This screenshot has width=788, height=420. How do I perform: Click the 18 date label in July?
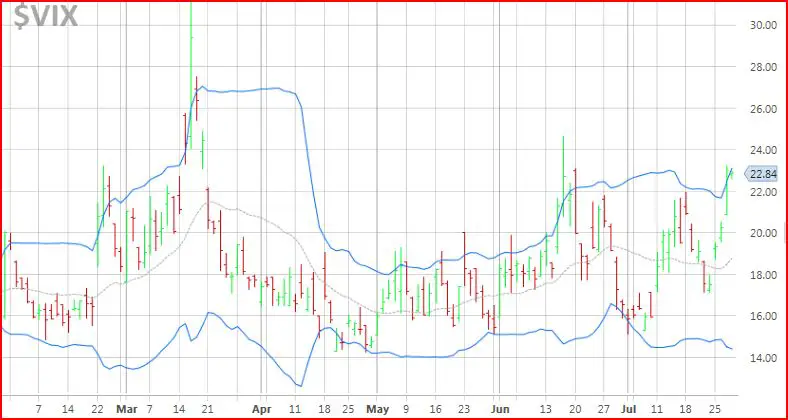685,409
